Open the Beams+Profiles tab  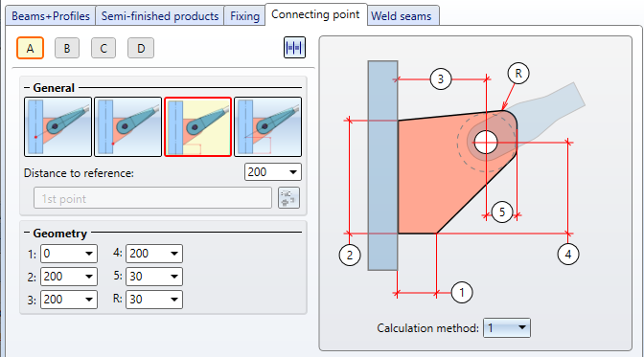tap(51, 16)
